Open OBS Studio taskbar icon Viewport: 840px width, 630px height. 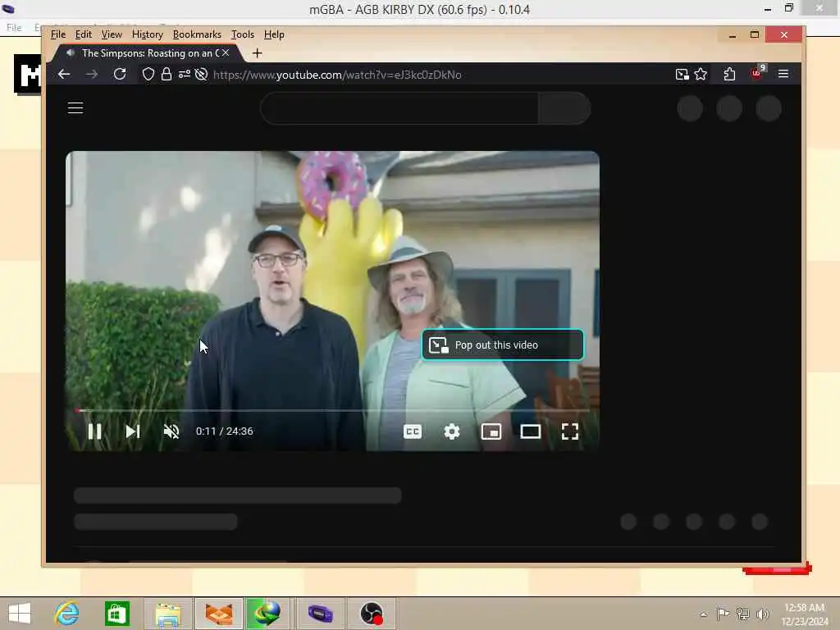[x=372, y=614]
